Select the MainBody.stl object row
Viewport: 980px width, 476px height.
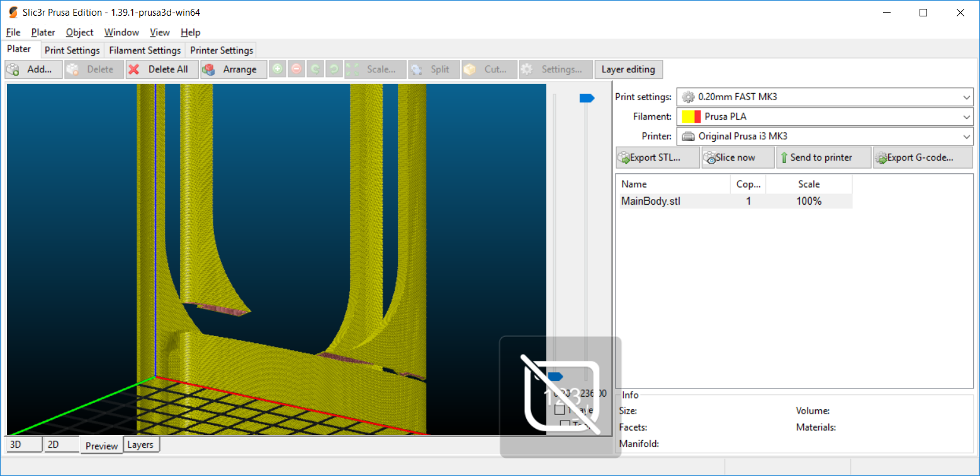[x=736, y=201]
